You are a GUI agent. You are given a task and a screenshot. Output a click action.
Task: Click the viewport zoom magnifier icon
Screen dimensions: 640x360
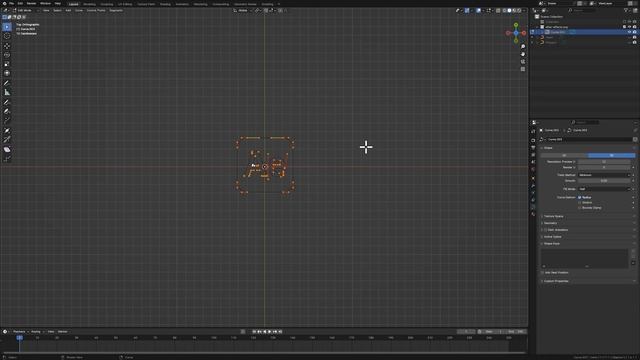523,47
